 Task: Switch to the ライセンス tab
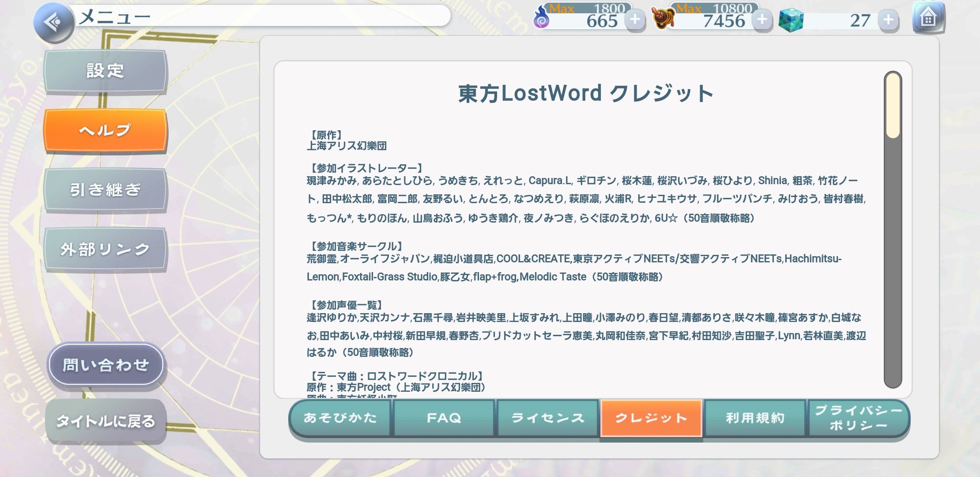pos(548,418)
